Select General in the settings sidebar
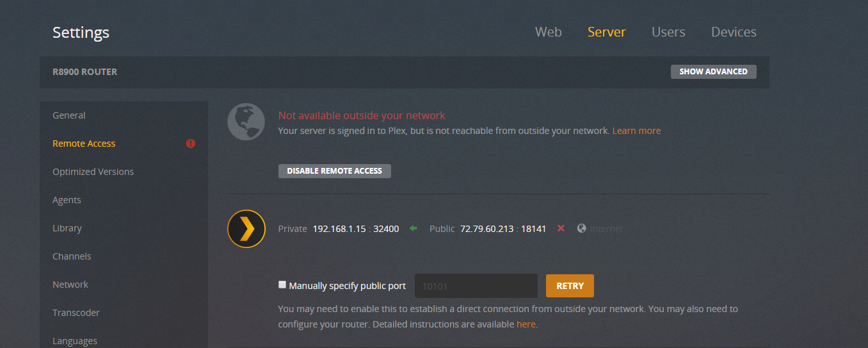The image size is (868, 348). (69, 115)
